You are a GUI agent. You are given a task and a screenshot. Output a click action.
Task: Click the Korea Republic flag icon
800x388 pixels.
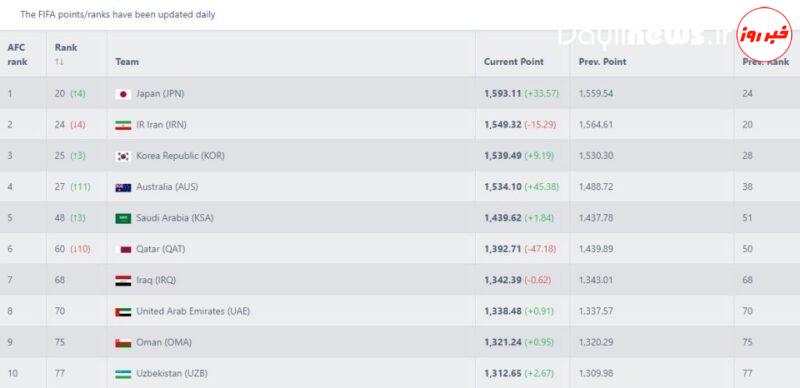[123, 156]
